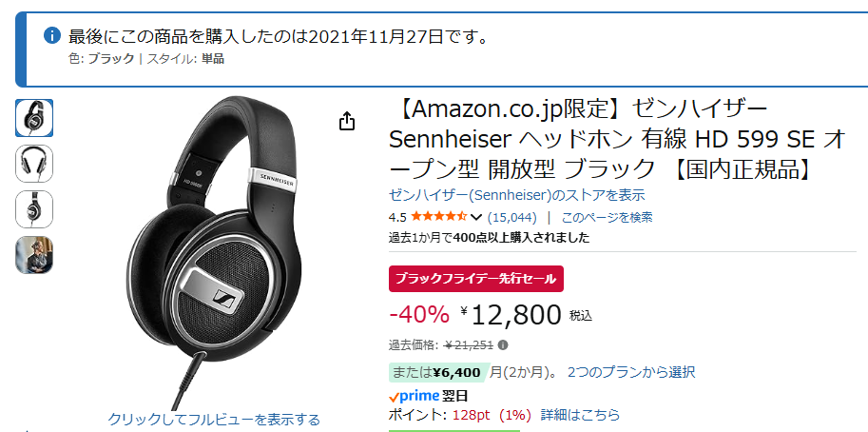868x432 pixels.
Task: Choose from 2つのプランから選択 link
Action: [x=631, y=372]
